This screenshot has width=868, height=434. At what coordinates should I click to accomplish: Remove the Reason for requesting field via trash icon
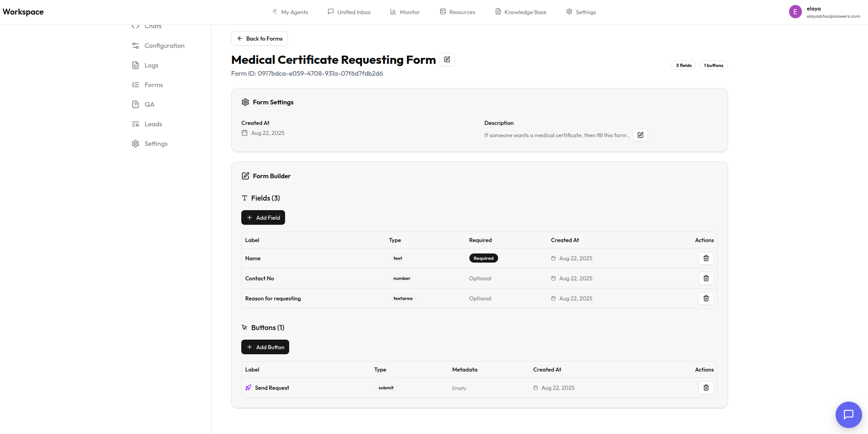click(706, 298)
